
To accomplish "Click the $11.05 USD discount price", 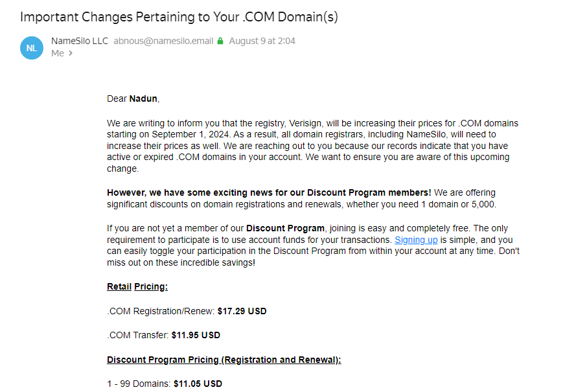I will pos(198,384).
